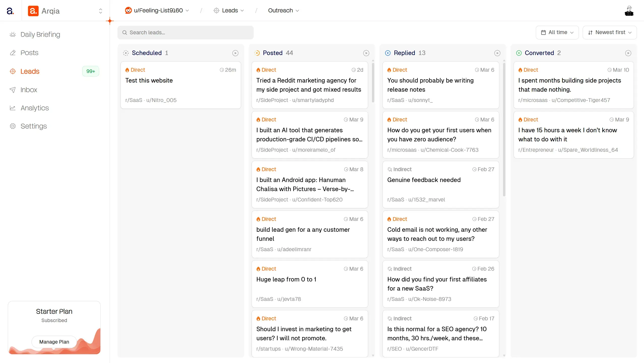Viewport: 644px width, 363px height.
Task: Select the Inbox sidebar icon
Action: click(x=13, y=90)
